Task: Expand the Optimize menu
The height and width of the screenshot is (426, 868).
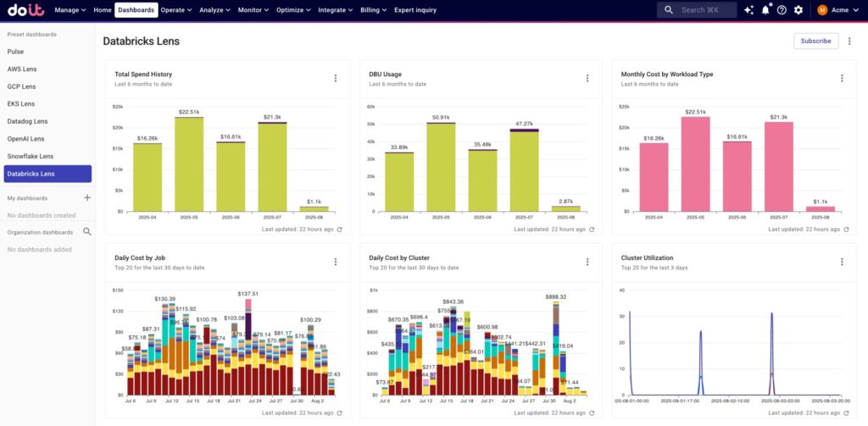Action: click(x=293, y=10)
